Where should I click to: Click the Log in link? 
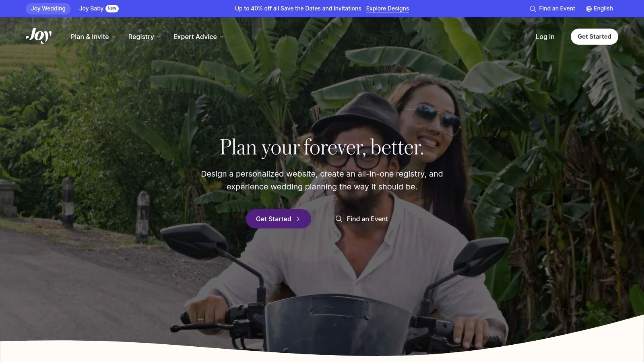pyautogui.click(x=545, y=37)
